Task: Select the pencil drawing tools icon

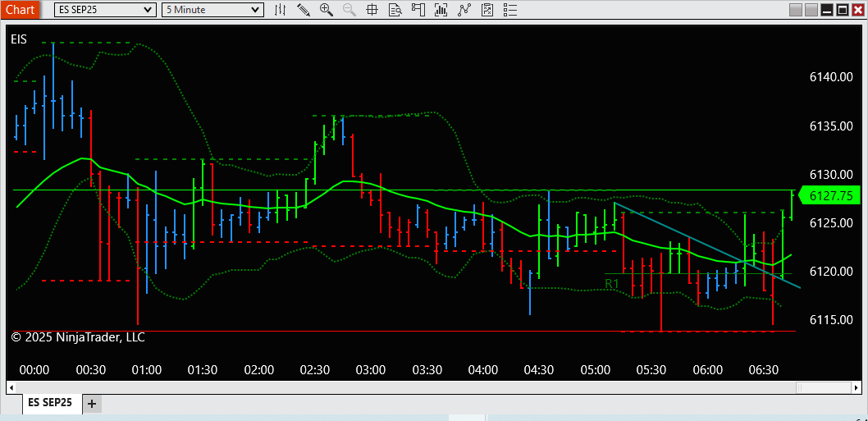Action: (x=304, y=9)
